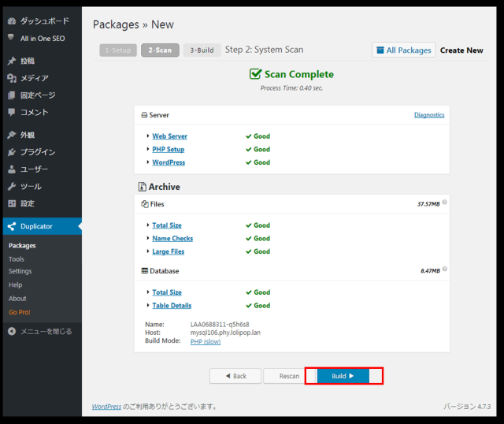
Task: Click the help icon beside 8.47MB
Action: click(444, 269)
